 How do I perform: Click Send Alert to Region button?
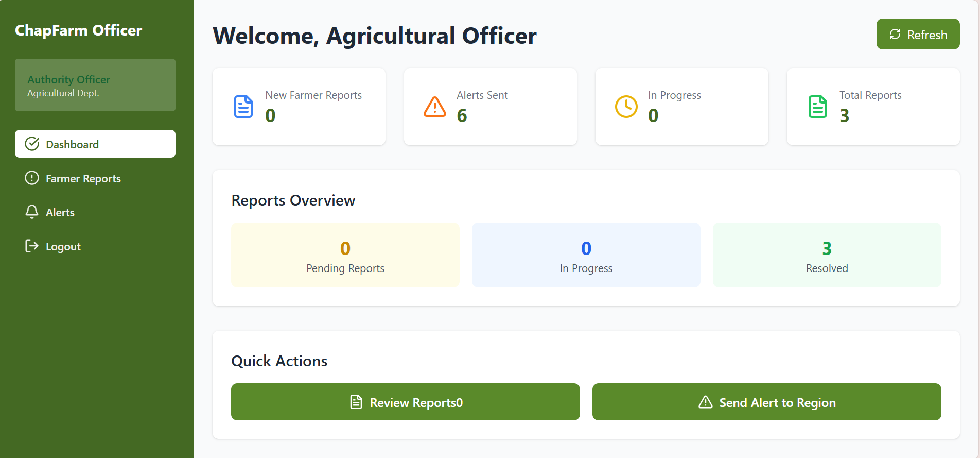point(766,402)
